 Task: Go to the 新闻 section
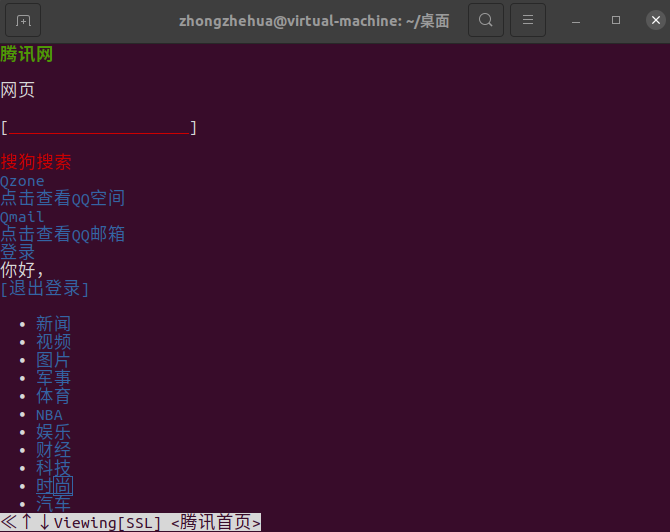point(53,324)
